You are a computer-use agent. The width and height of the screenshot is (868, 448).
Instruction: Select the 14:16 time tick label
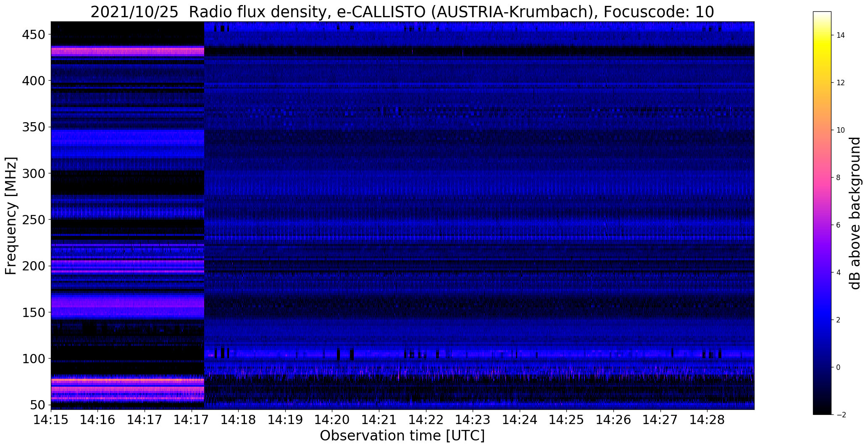pyautogui.click(x=98, y=420)
